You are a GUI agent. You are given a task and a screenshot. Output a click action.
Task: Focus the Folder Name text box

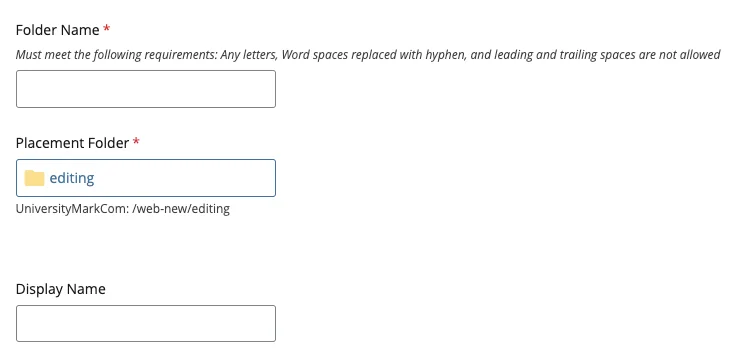(x=146, y=89)
